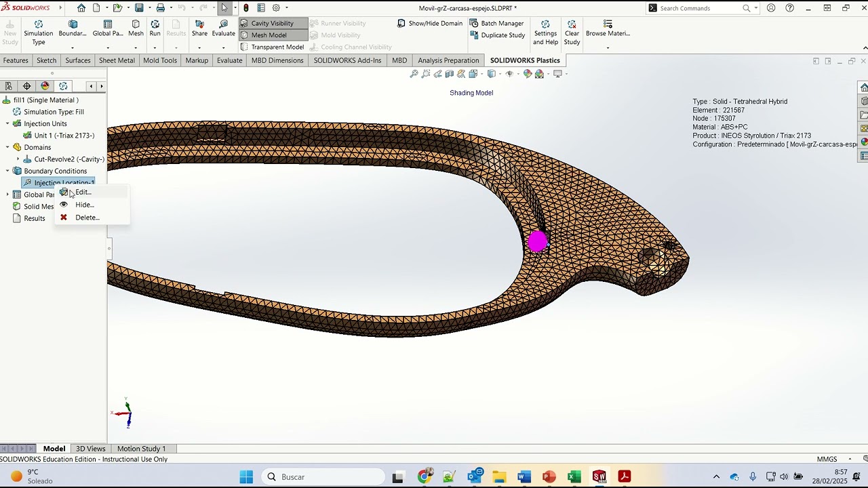Screen dimensions: 868x488
Task: Click the Zoom to Fit icon
Action: (414, 74)
